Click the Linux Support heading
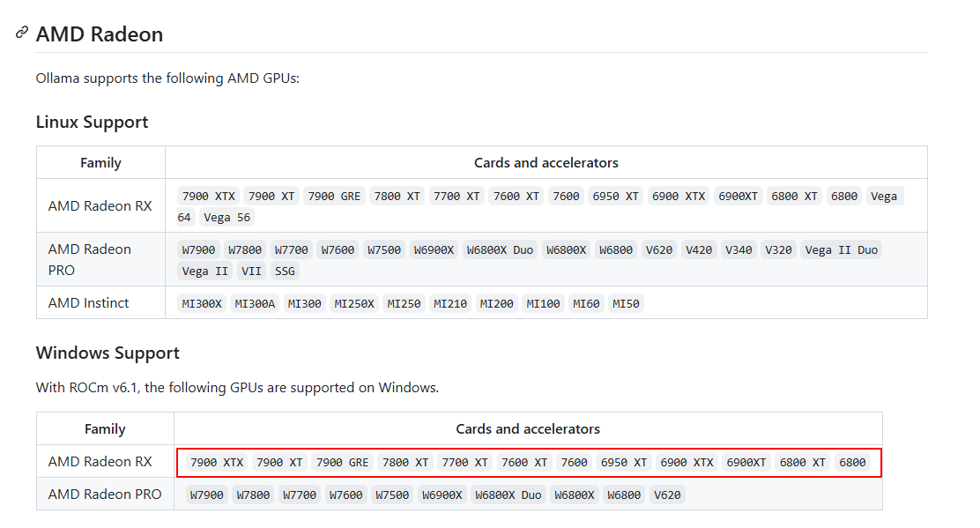Screen dimensions: 980x528 coord(92,122)
